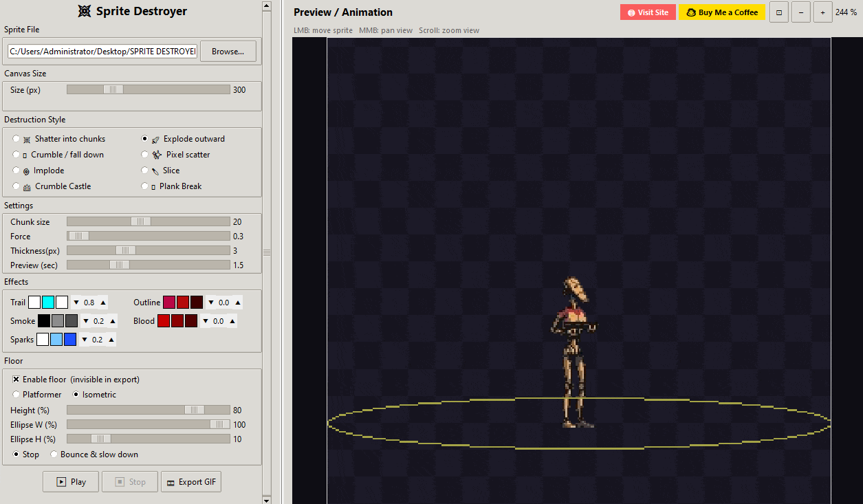Decrease Smoke value with down arrow
This screenshot has height=504, width=863.
85,321
